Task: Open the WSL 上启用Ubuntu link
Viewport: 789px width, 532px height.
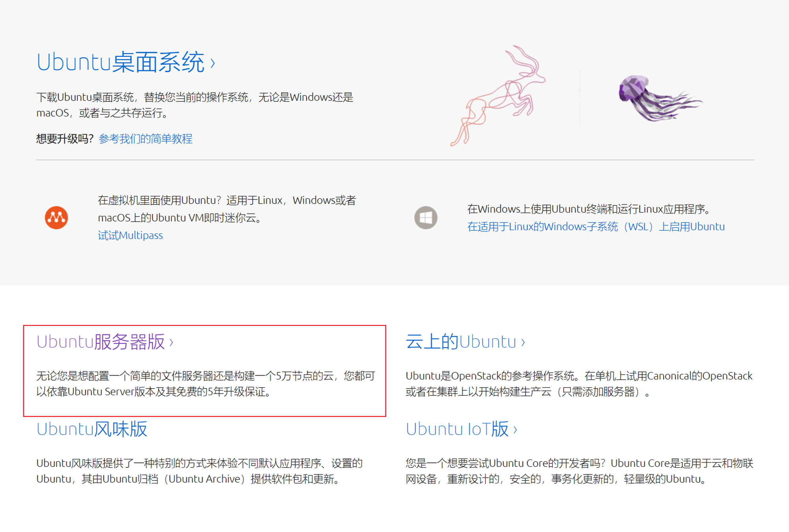Action: pos(596,227)
